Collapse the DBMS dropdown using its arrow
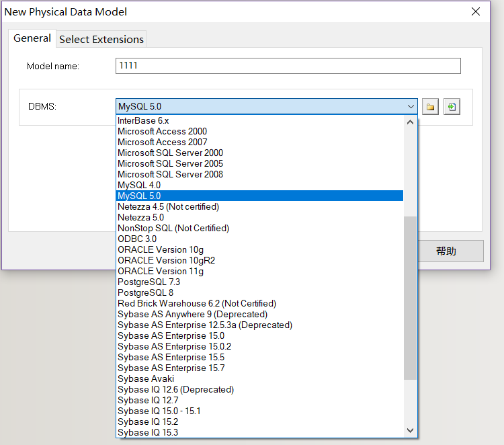Image resolution: width=504 pixels, height=445 pixels. click(x=410, y=107)
